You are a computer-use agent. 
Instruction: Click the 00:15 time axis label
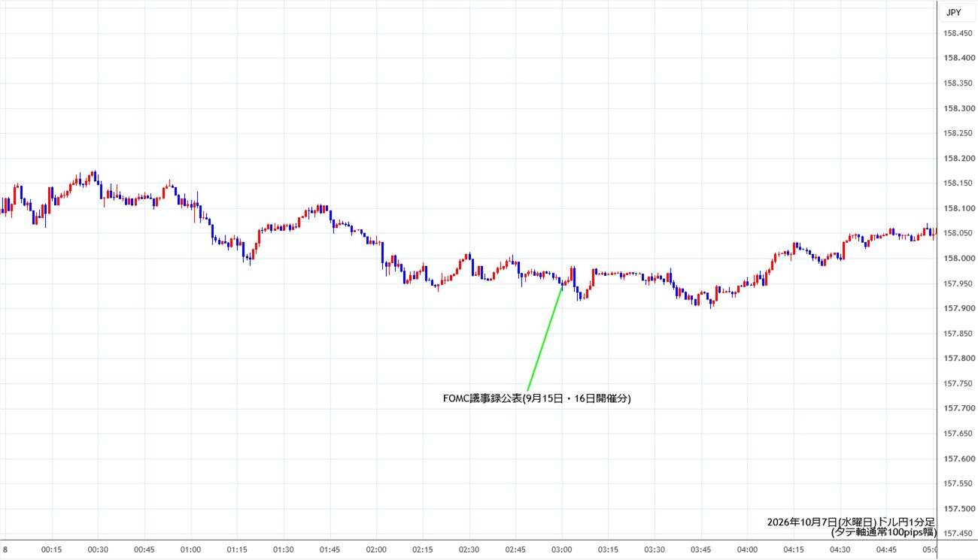(52, 549)
